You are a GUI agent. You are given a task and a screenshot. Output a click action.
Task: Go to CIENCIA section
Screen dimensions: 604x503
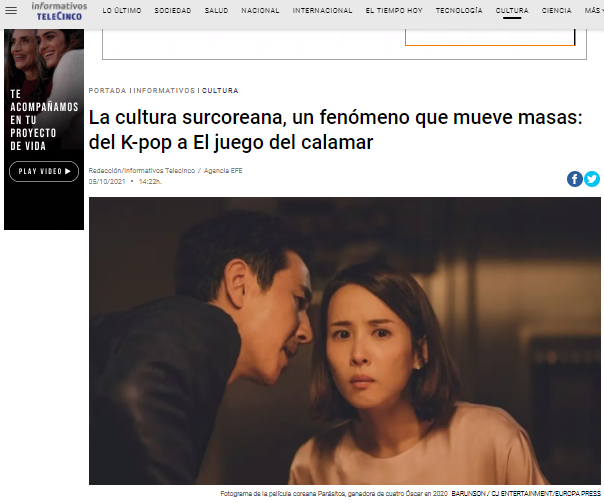click(x=557, y=11)
